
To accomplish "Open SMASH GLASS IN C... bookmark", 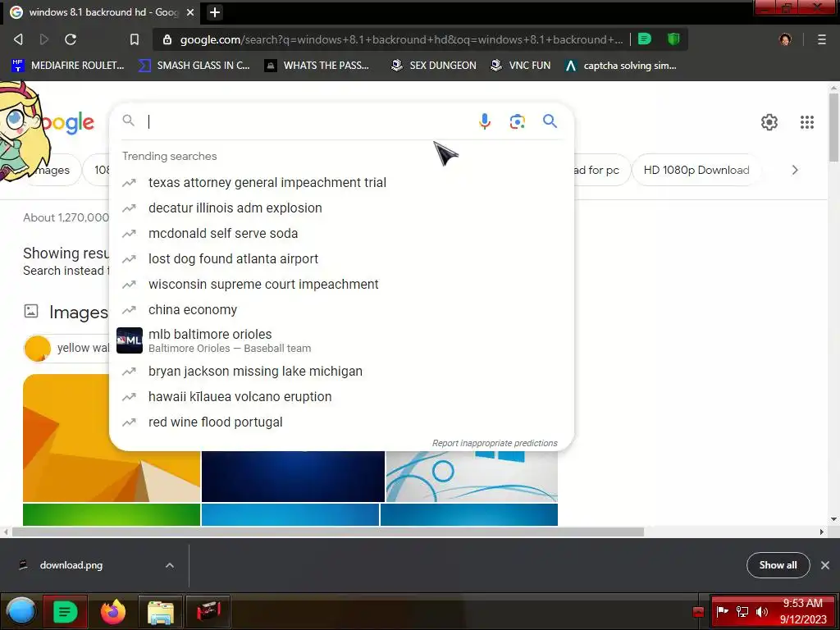I will coord(194,66).
